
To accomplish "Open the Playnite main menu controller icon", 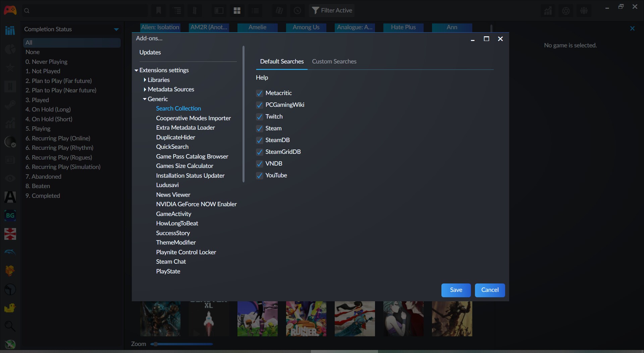I will [x=10, y=10].
